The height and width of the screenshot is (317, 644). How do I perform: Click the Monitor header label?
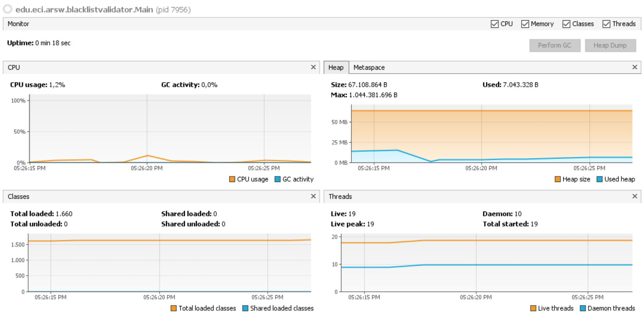pos(18,24)
